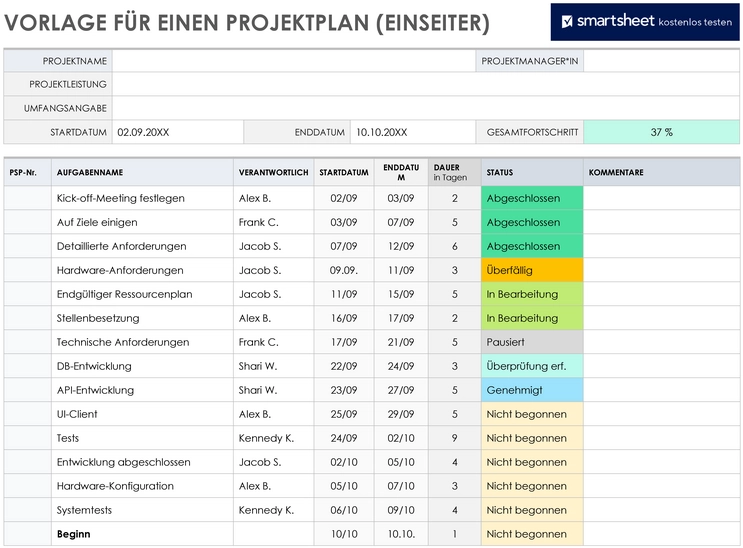Viewport: 743px width, 548px height.
Task: Select the empty UMFANGSANGABE value field
Action: click(x=426, y=108)
